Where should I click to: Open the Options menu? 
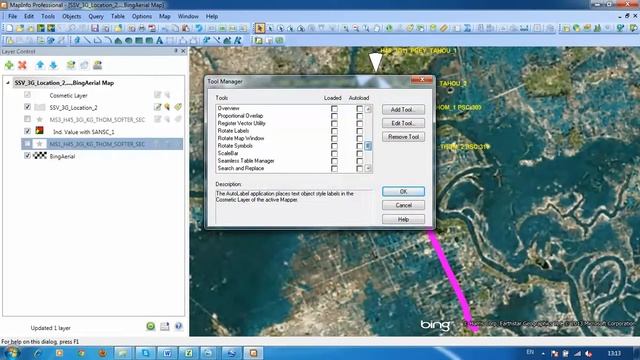pyautogui.click(x=142, y=16)
